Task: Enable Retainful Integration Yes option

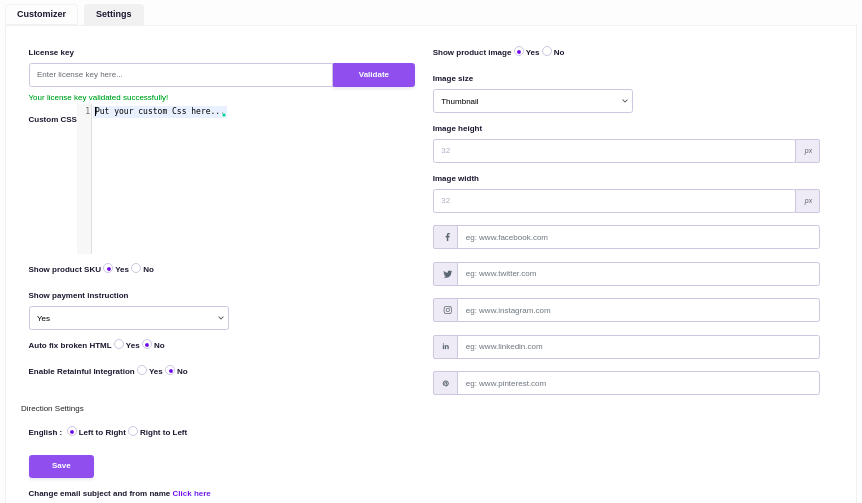Action: coord(142,370)
